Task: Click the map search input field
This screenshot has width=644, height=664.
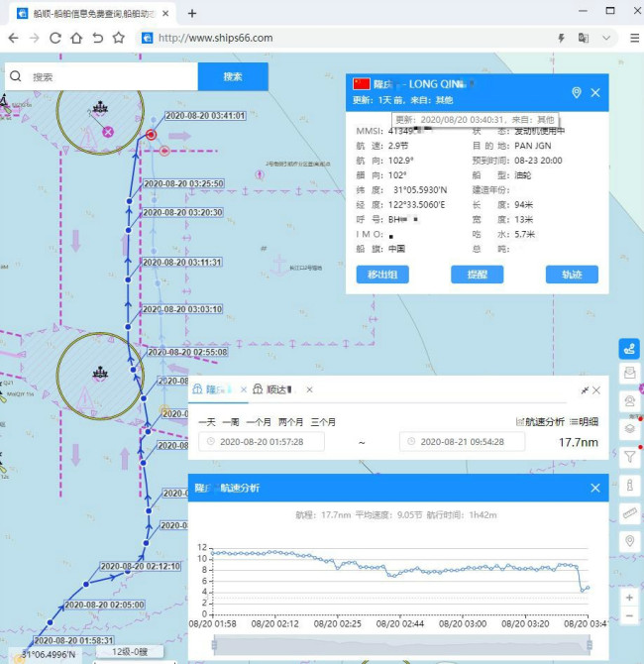Action: [102, 76]
